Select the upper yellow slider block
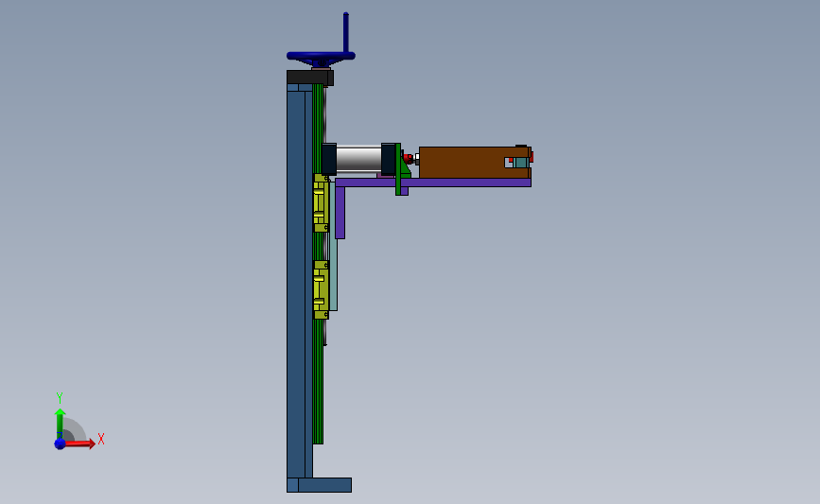Screen dimensions: 820x504 click(321, 203)
